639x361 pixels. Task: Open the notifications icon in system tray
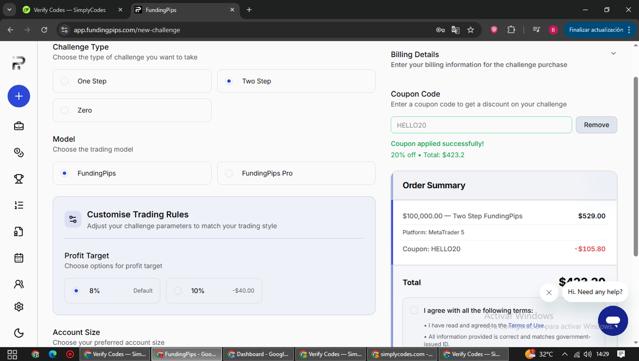[x=621, y=354]
